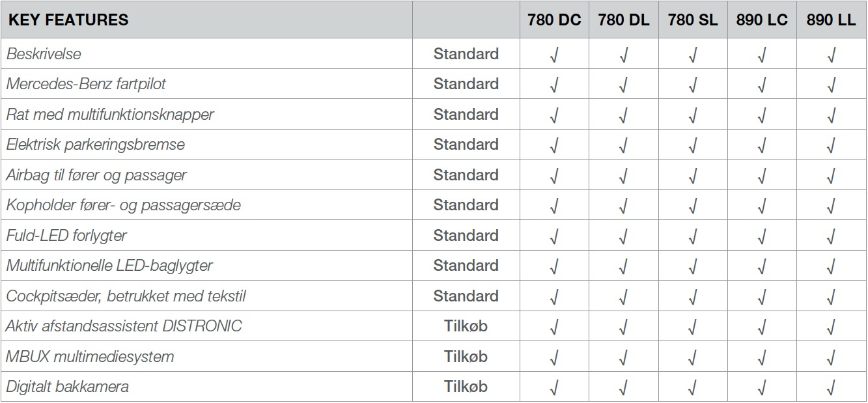Click the MBUX multimediesystem checkmark under 780 SL
Viewport: 868px width, 403px height.
coord(693,357)
